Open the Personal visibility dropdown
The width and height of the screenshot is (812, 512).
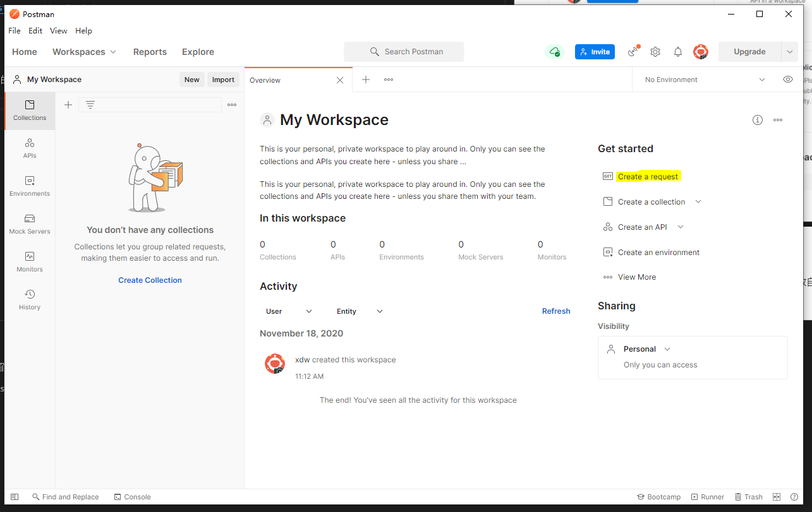(x=646, y=349)
